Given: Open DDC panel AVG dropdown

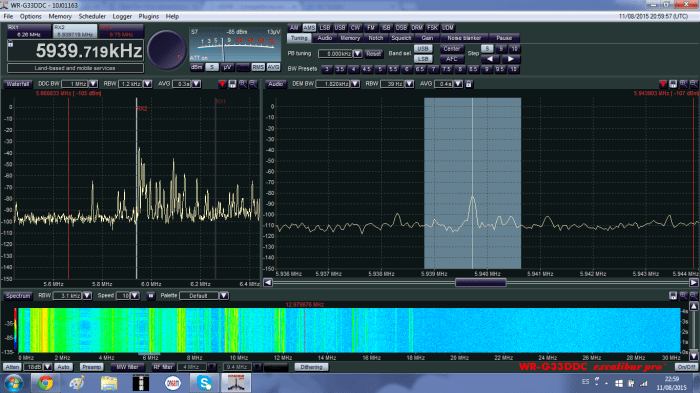Looking at the screenshot, I should tap(196, 84).
